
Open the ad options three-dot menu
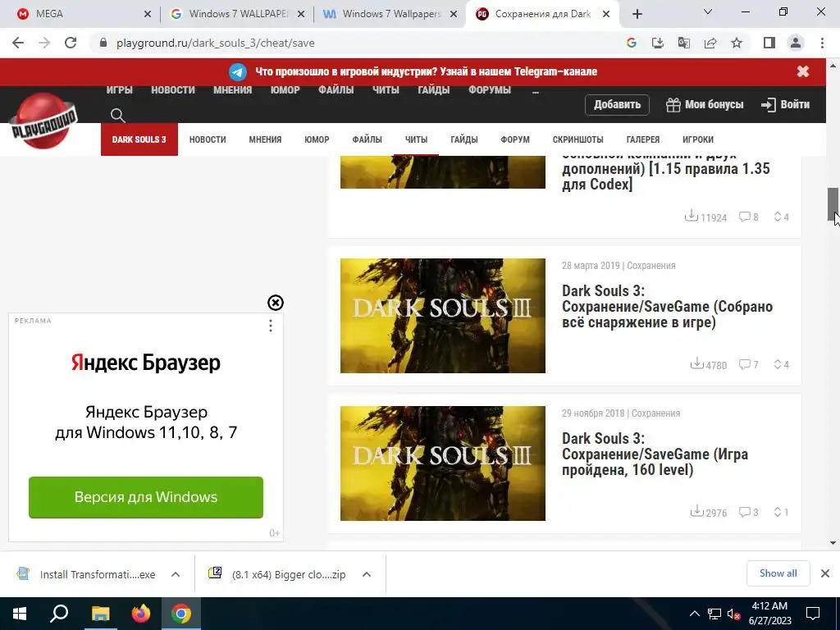point(271,326)
